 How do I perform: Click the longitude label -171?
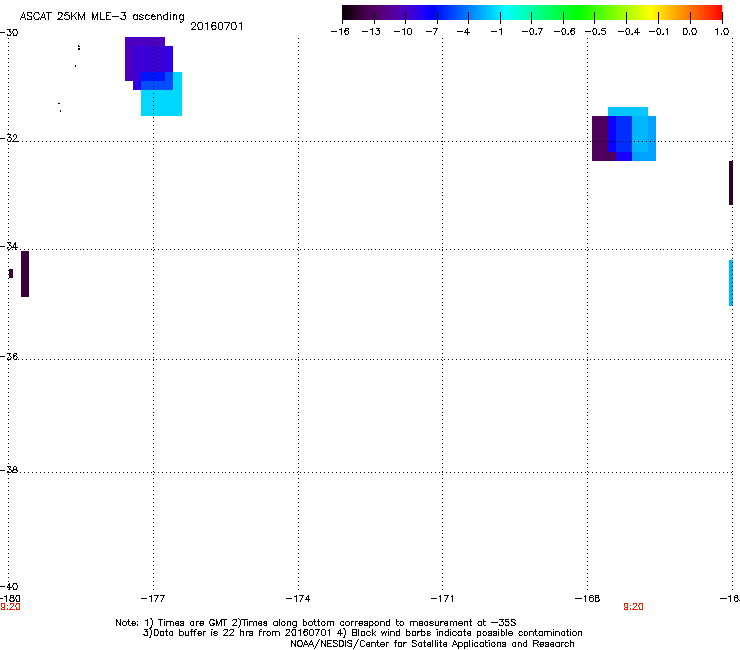[442, 599]
